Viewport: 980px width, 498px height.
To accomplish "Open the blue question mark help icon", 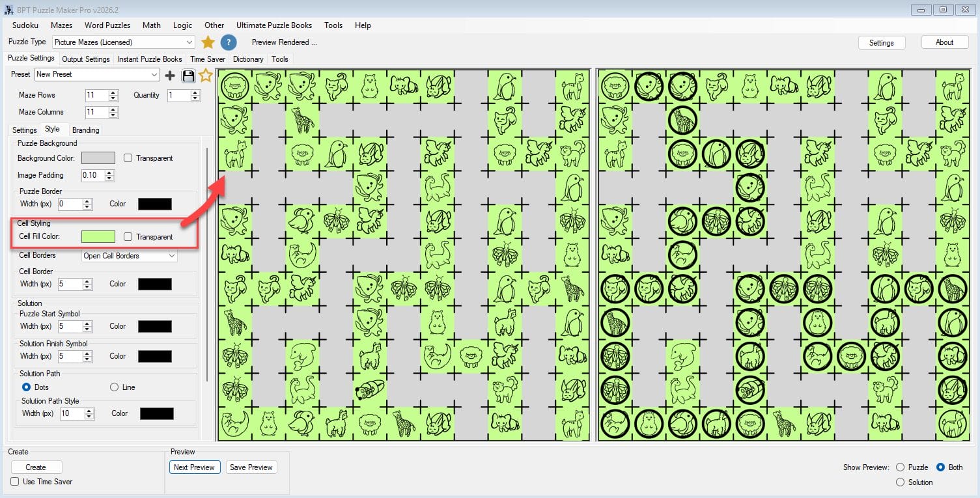I will click(x=228, y=42).
